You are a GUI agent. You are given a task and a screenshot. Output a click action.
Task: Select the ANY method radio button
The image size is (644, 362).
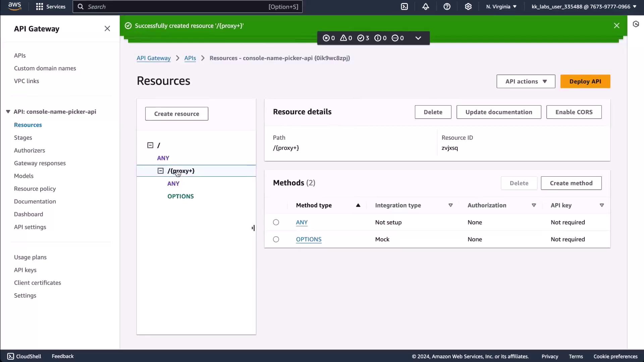click(276, 222)
